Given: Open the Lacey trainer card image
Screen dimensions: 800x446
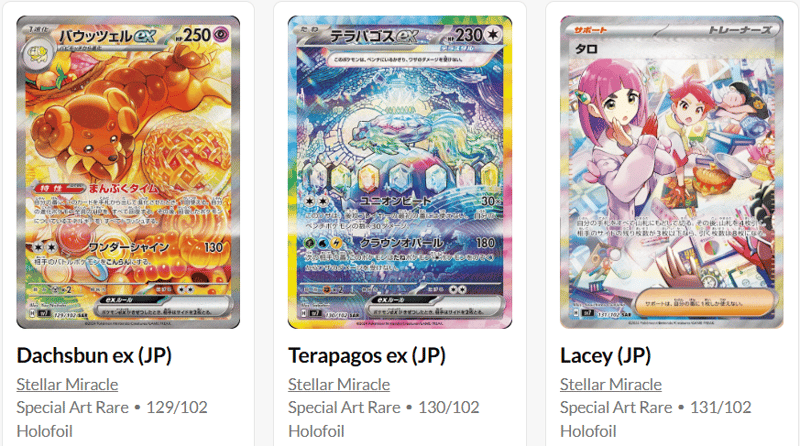Looking at the screenshot, I should [672, 172].
